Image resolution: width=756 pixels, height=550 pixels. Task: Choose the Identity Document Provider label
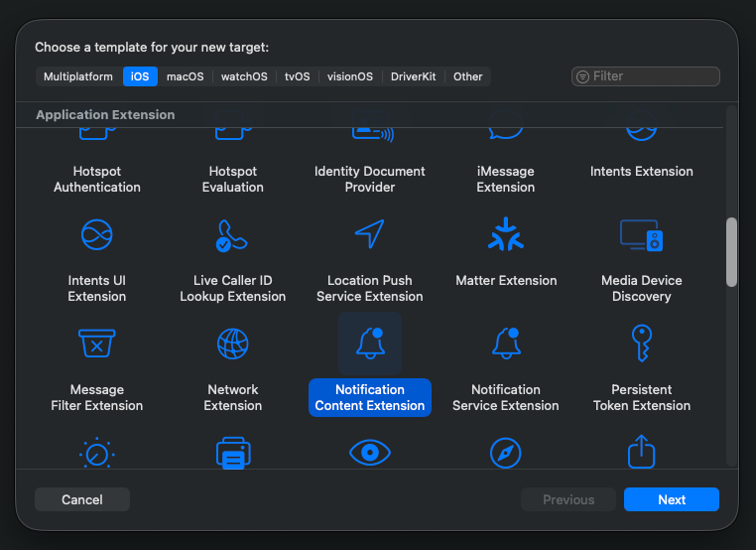coord(370,179)
